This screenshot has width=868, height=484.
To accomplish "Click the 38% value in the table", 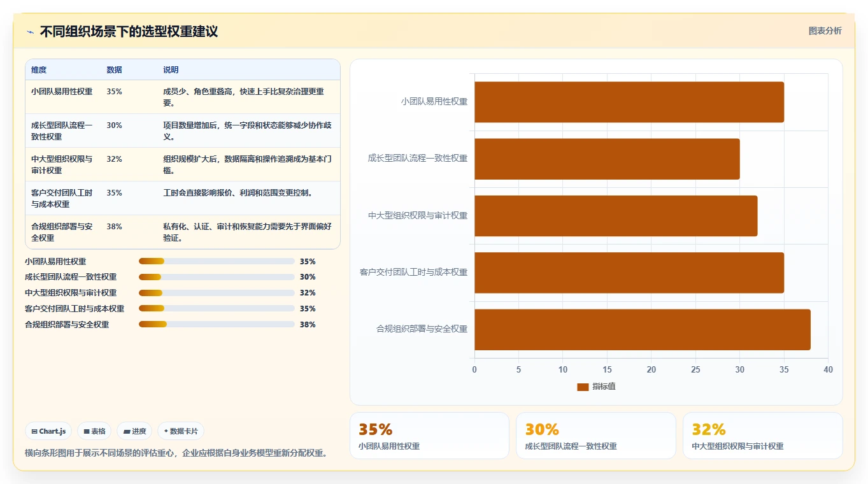I will pos(115,227).
